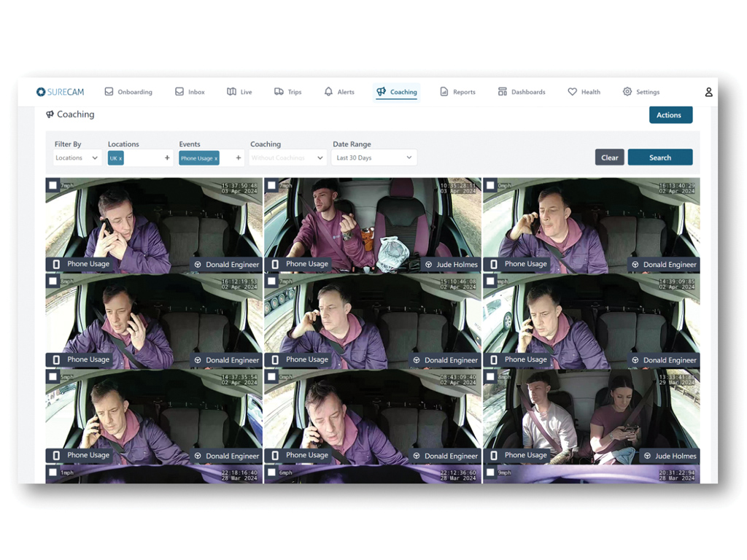The height and width of the screenshot is (560, 747).
Task: Select checkbox on 14:39:09 02 Apr clip
Action: [x=490, y=281]
